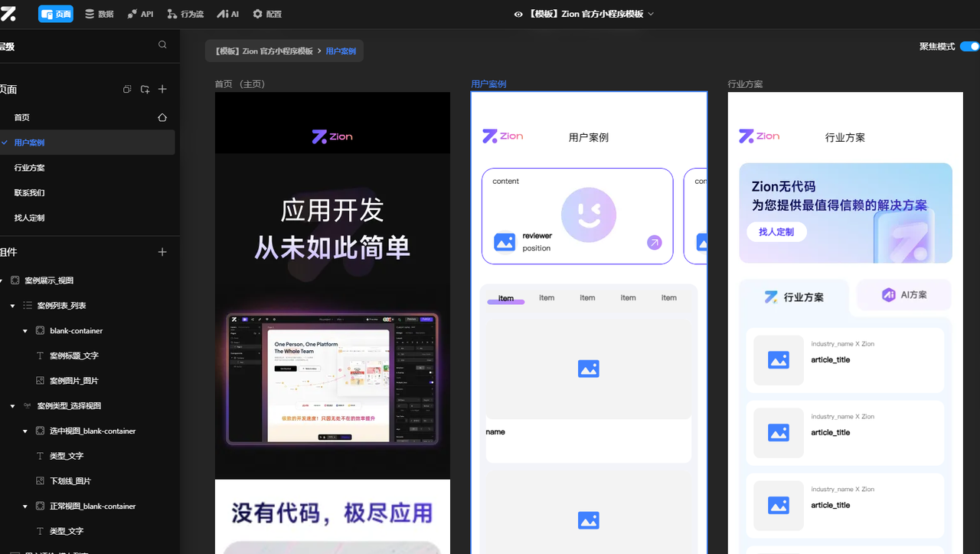Open the 配置 settings panel

(266, 13)
